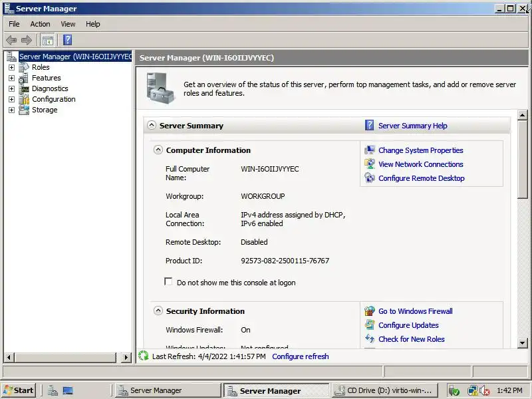Collapse the Security Information section
This screenshot has width=532, height=399.
158,311
